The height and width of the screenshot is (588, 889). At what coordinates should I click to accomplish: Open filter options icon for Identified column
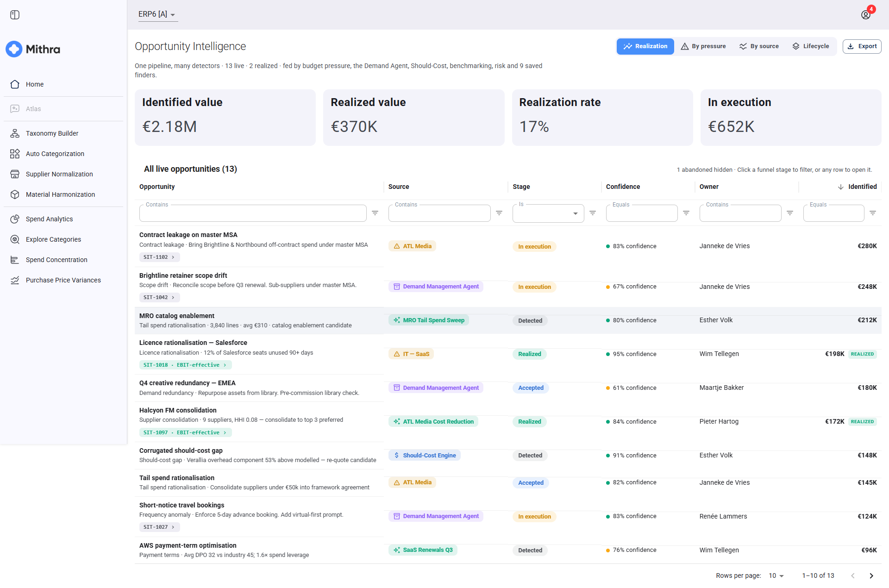tap(873, 213)
